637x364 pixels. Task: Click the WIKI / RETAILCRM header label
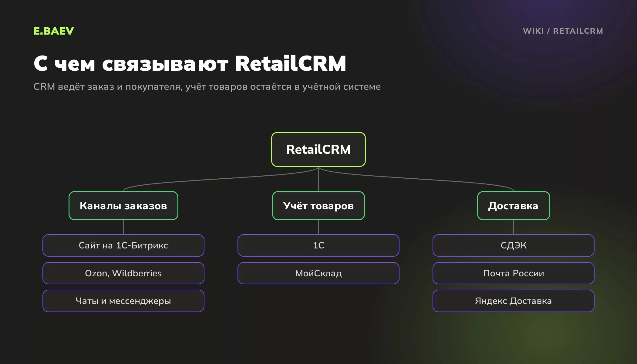563,31
